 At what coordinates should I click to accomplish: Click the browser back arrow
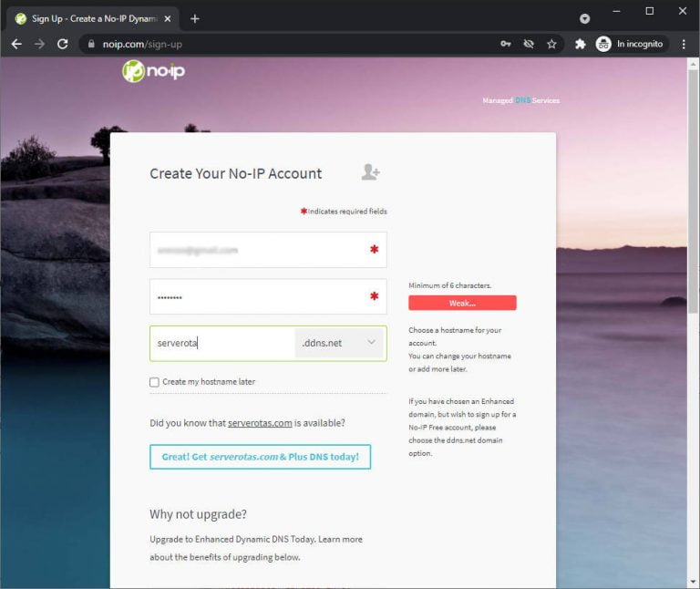[15, 44]
